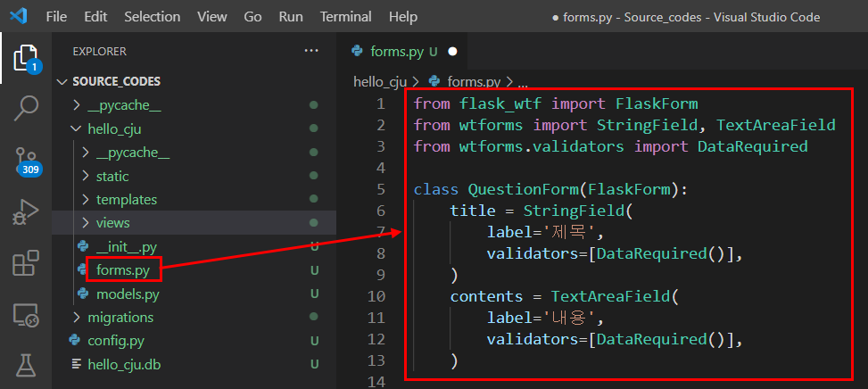Screen dimensions: 868x389
Task: Expand the views folder
Action: click(85, 222)
